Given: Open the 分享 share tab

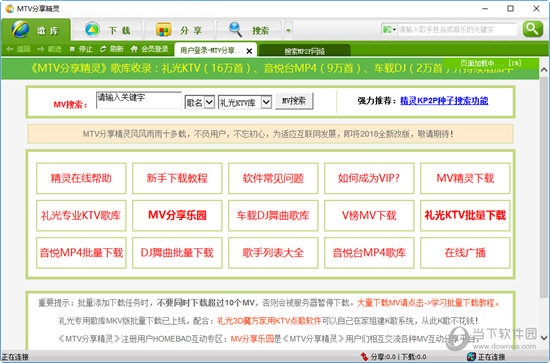Looking at the screenshot, I should coord(179,30).
